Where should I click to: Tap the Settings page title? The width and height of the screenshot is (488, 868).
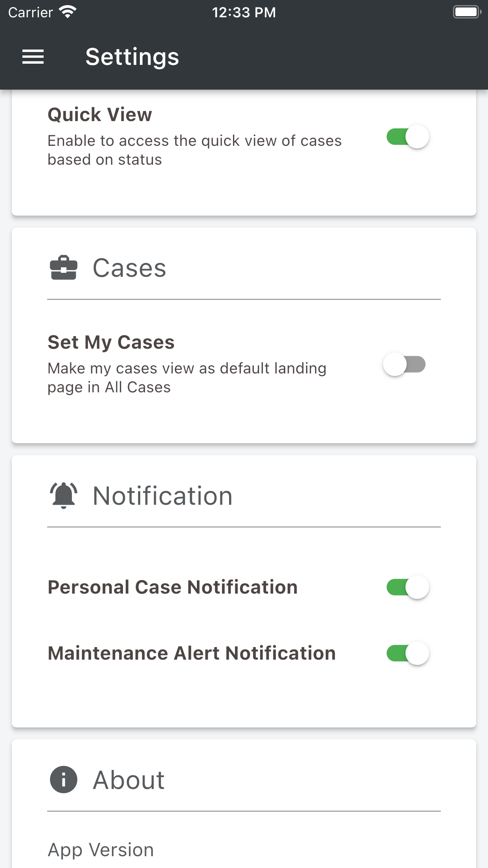pyautogui.click(x=132, y=57)
